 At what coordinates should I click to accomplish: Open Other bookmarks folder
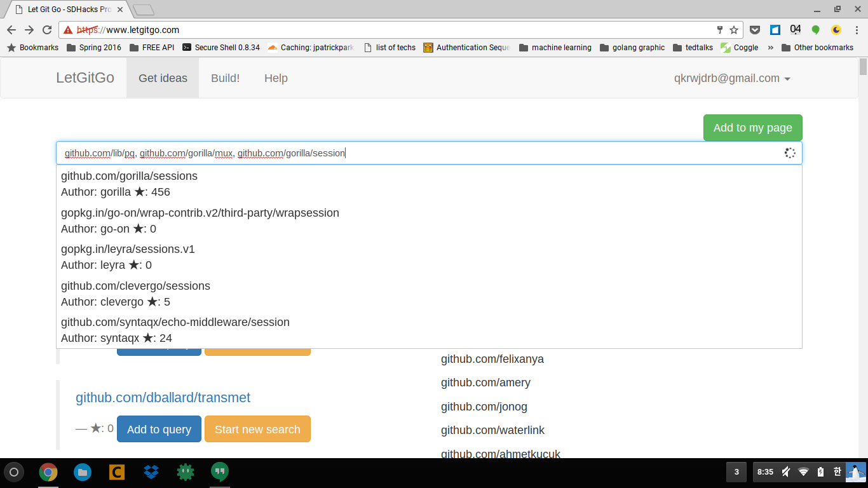click(817, 48)
